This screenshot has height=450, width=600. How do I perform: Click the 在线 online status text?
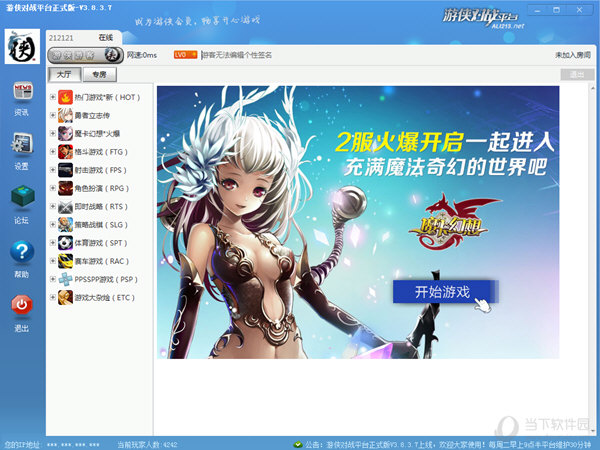click(106, 38)
